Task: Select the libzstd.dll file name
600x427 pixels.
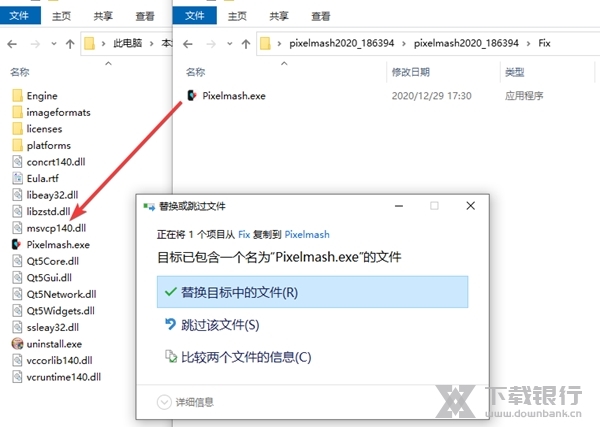Action: click(x=49, y=211)
